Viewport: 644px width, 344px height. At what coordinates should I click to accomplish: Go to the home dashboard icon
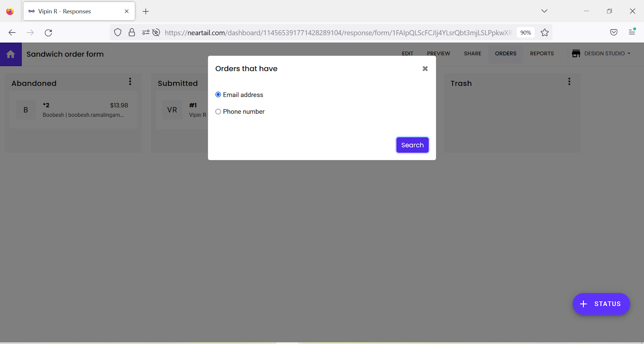[x=11, y=54]
